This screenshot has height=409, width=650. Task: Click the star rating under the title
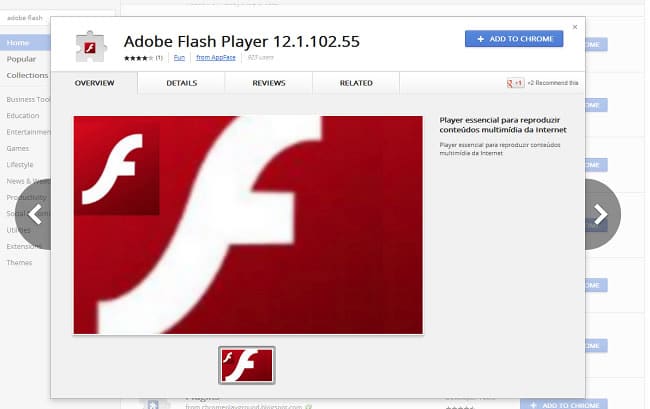tap(135, 59)
